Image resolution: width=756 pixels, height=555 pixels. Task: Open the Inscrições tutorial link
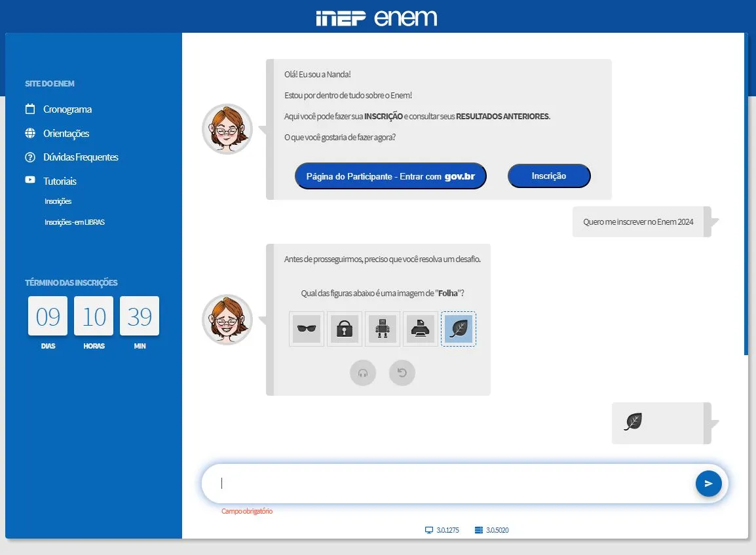coord(58,202)
